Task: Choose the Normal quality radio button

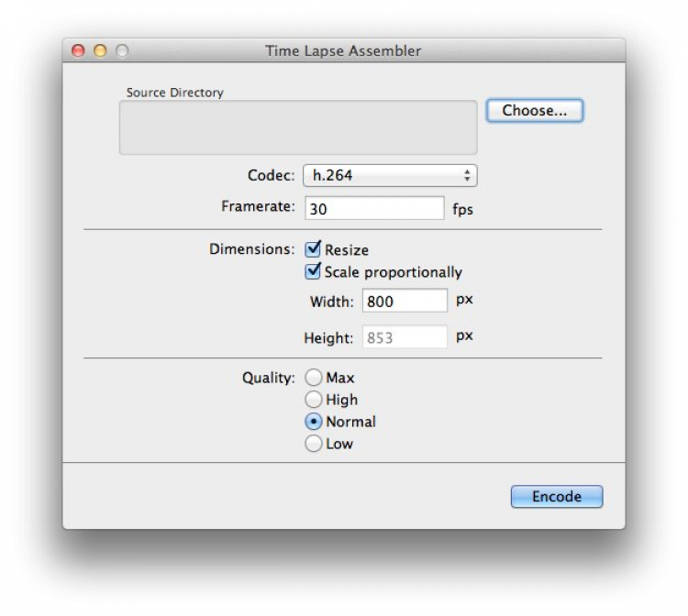Action: 314,422
